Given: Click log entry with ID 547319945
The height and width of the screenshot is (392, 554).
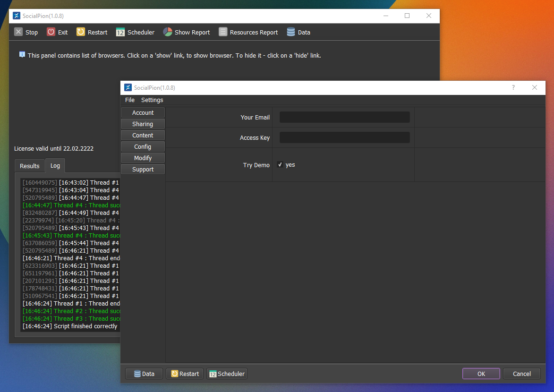Looking at the screenshot, I should click(71, 190).
